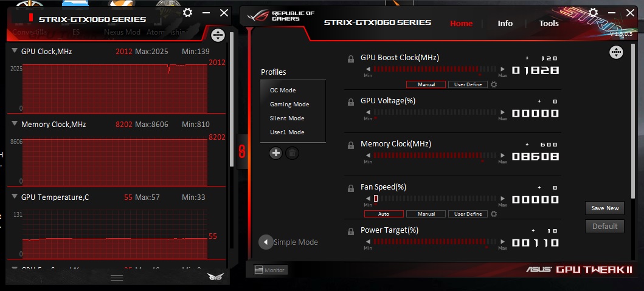Increase Power Target with right arrow

[x=503, y=241]
